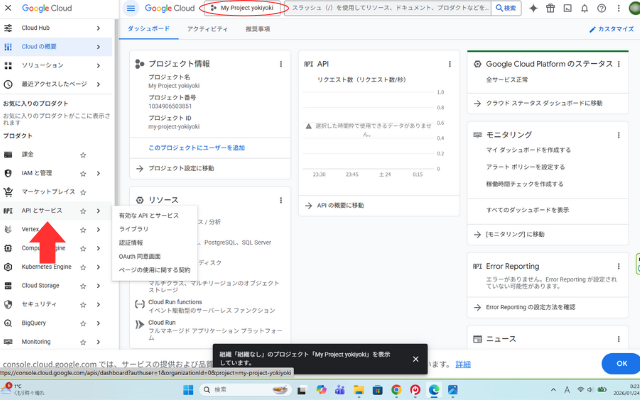Expand the ソリューション submenu chevron
Image resolution: width=640 pixels, height=400 pixels.
coord(98,65)
